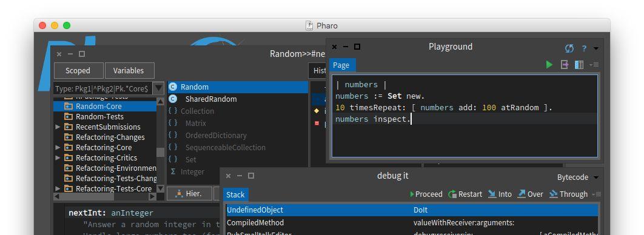
Task: Click the Random-Core package folder icon
Action: 68,106
